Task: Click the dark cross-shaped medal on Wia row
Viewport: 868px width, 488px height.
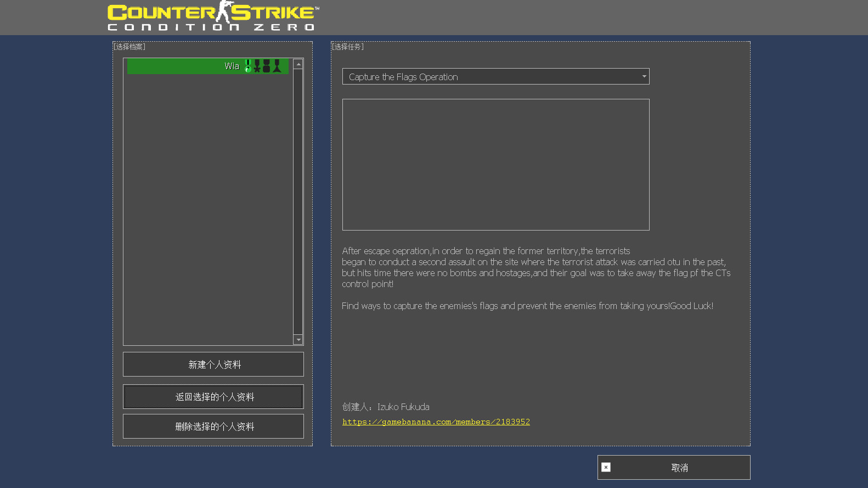Action: point(257,66)
